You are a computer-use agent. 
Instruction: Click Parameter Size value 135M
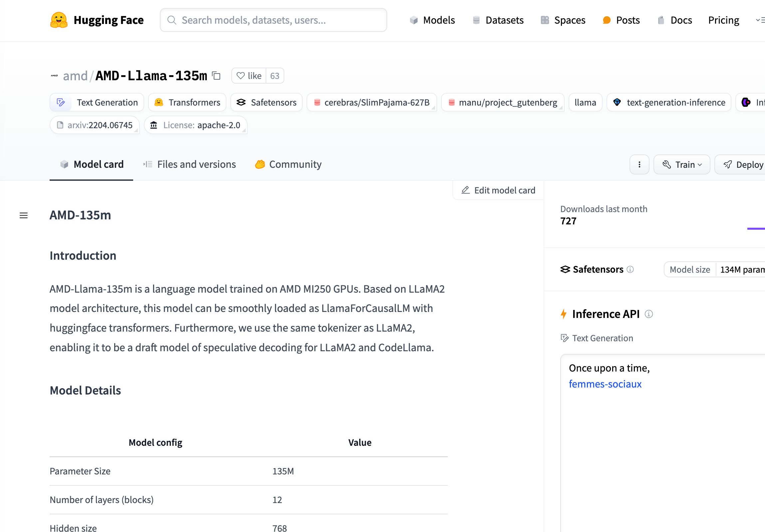click(283, 471)
